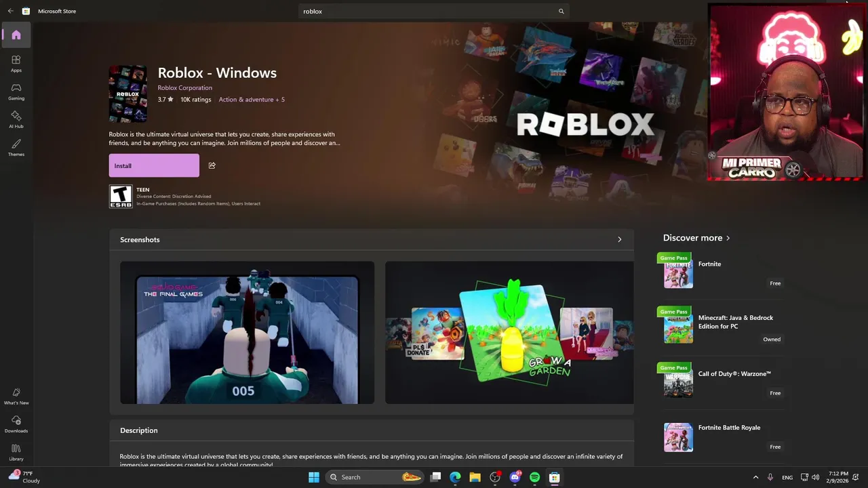Click the weather widget showing 71°F Cloudy
This screenshot has width=868, height=488.
24,476
